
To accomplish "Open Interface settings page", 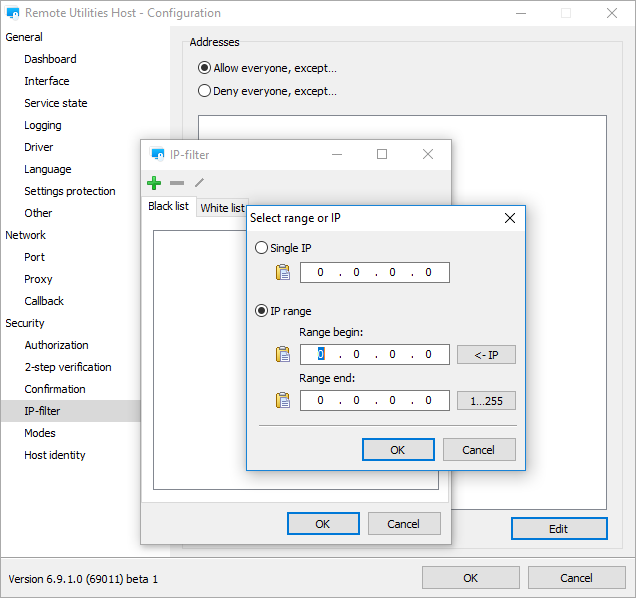I will (x=47, y=81).
